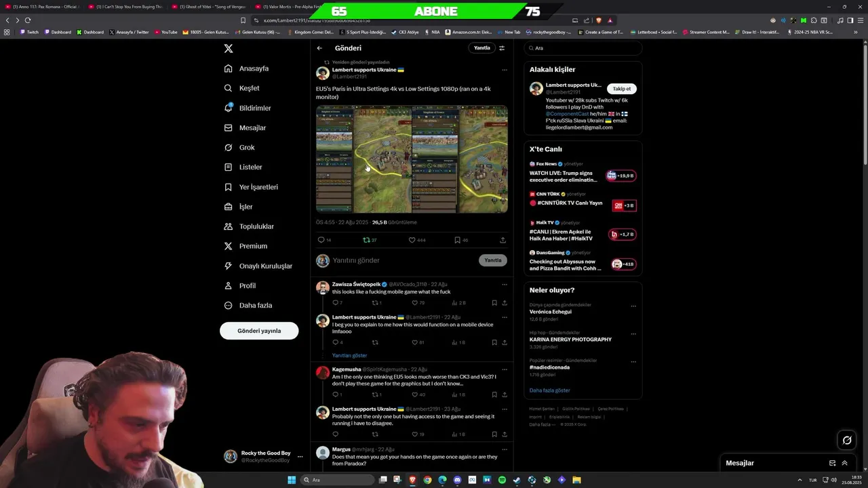Like Kagemusha's reply with 40 likes
Viewport: 868px width, 488px height.
point(417,394)
